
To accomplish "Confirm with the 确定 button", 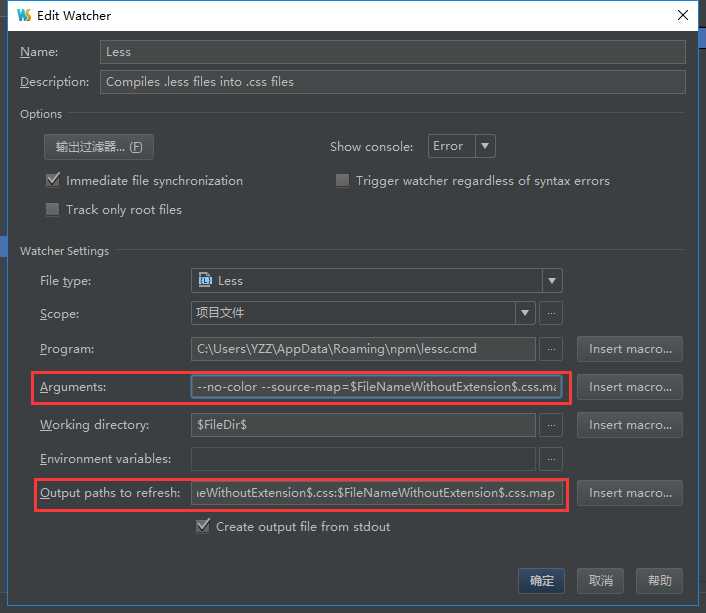I will coord(541,581).
